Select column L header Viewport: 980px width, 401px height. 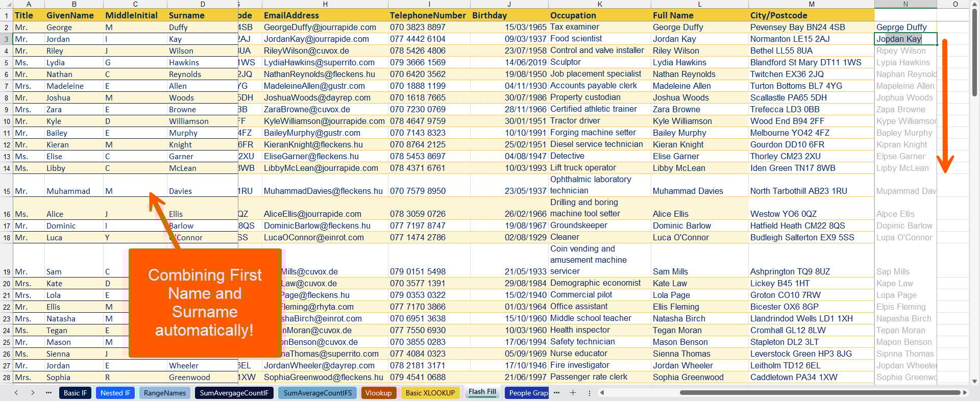click(700, 4)
